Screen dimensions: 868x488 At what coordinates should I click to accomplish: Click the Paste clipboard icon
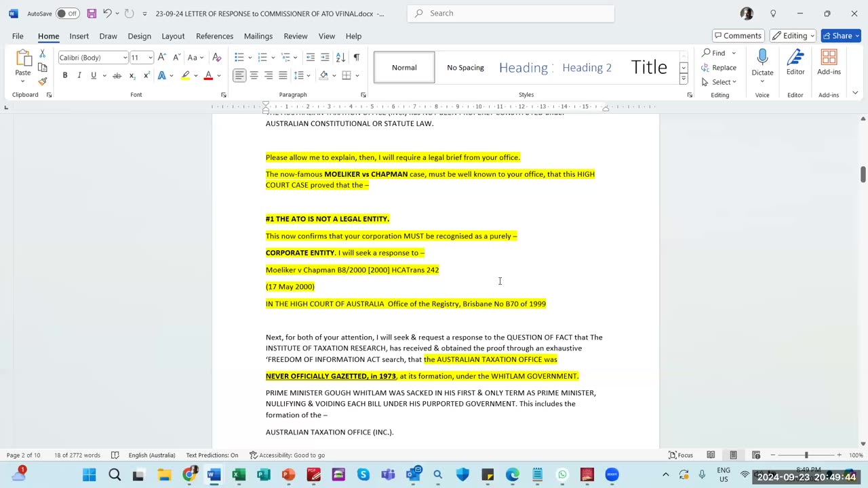tap(23, 58)
